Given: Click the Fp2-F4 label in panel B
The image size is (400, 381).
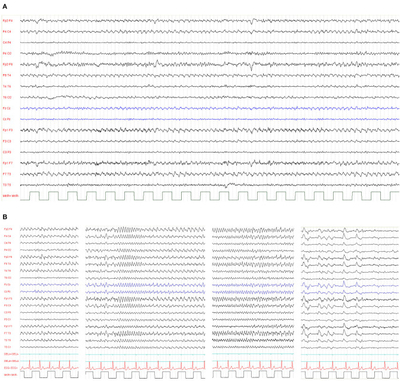Looking at the screenshot, I should click(x=8, y=229).
